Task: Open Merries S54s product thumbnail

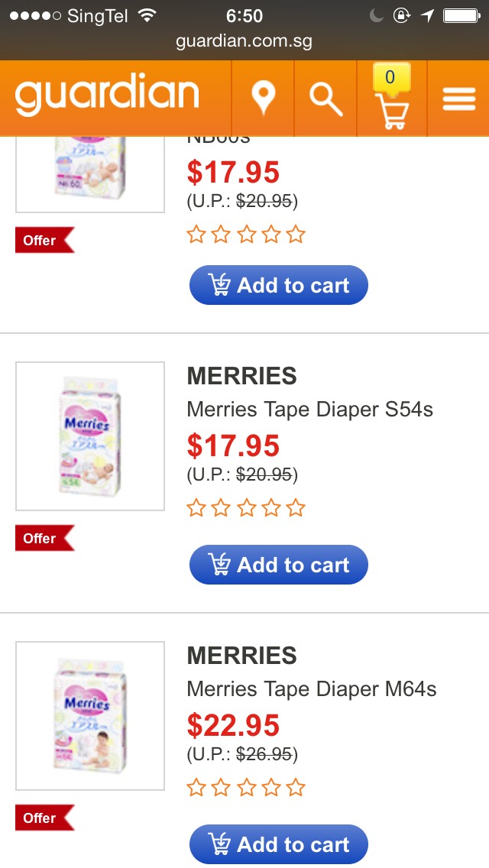Action: [90, 436]
